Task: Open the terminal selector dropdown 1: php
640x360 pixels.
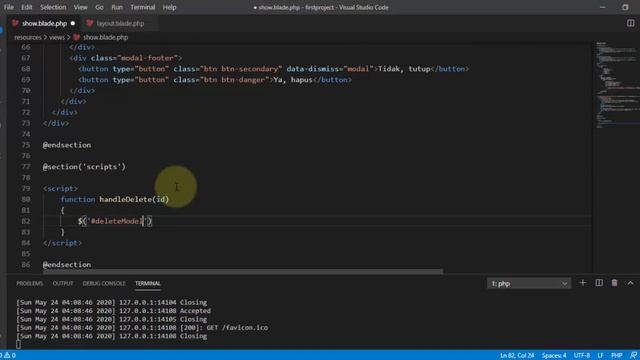Action: coord(529,283)
